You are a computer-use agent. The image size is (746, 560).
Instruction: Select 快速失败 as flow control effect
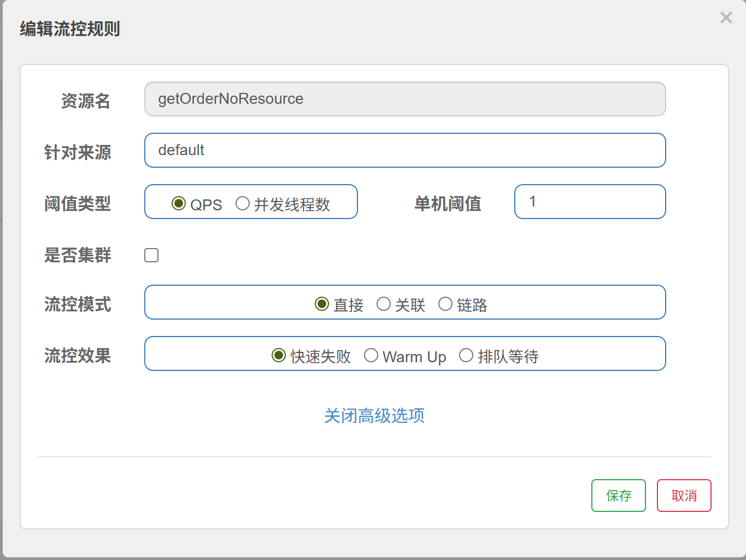[279, 355]
